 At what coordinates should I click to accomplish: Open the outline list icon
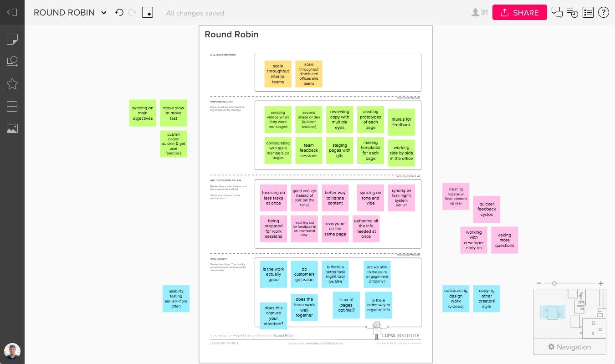[x=588, y=12]
